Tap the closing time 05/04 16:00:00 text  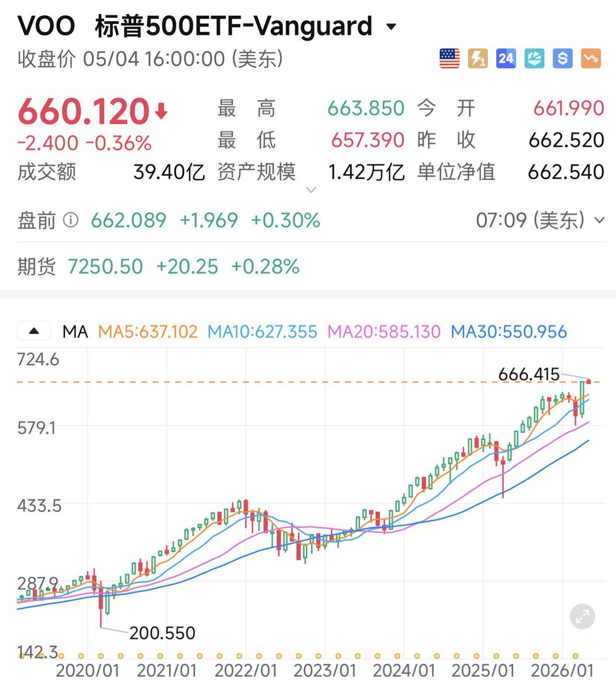pos(154,59)
